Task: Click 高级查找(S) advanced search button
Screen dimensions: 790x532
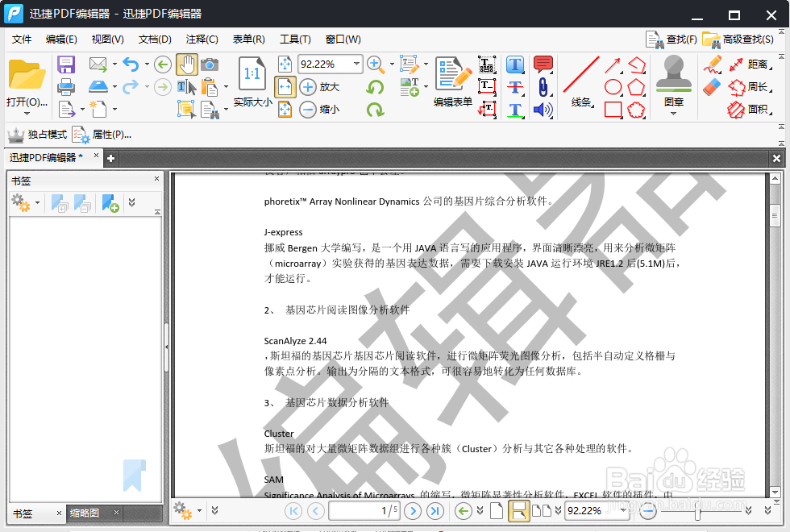Action: [738, 39]
